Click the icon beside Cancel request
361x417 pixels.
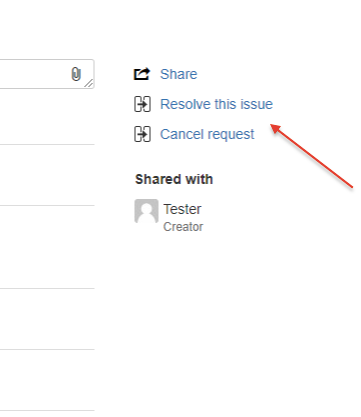tap(142, 134)
